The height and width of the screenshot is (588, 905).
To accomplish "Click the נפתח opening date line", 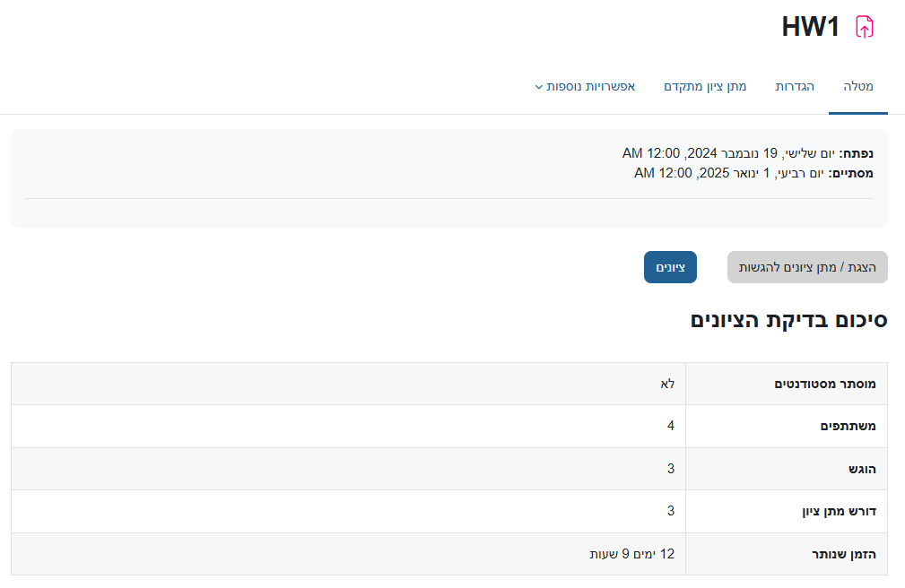I will point(747,153).
